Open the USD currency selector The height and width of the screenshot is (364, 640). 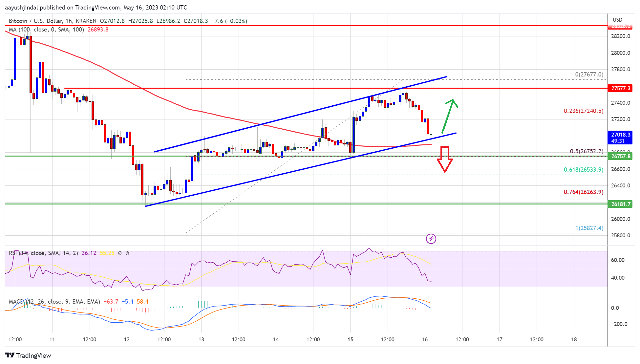617,20
